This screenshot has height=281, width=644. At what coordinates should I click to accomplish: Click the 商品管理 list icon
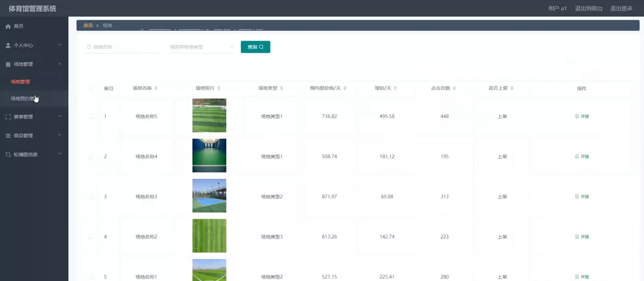click(8, 136)
